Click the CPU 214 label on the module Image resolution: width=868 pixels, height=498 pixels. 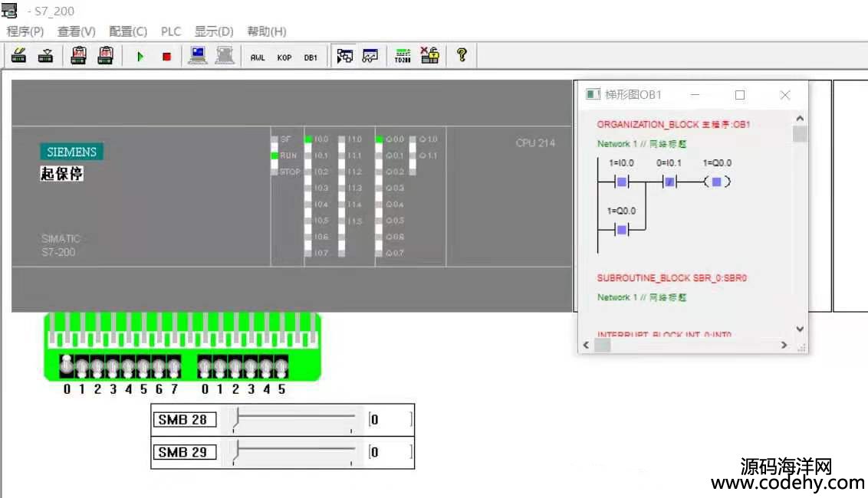[x=535, y=143]
